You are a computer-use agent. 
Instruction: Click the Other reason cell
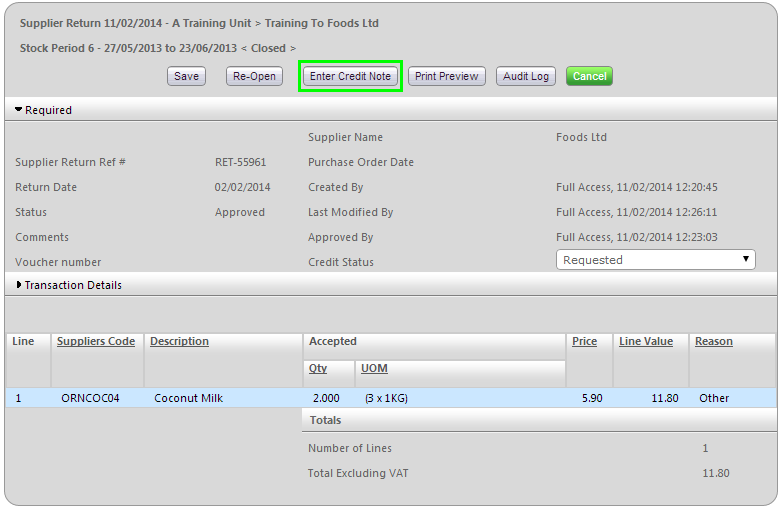click(714, 398)
